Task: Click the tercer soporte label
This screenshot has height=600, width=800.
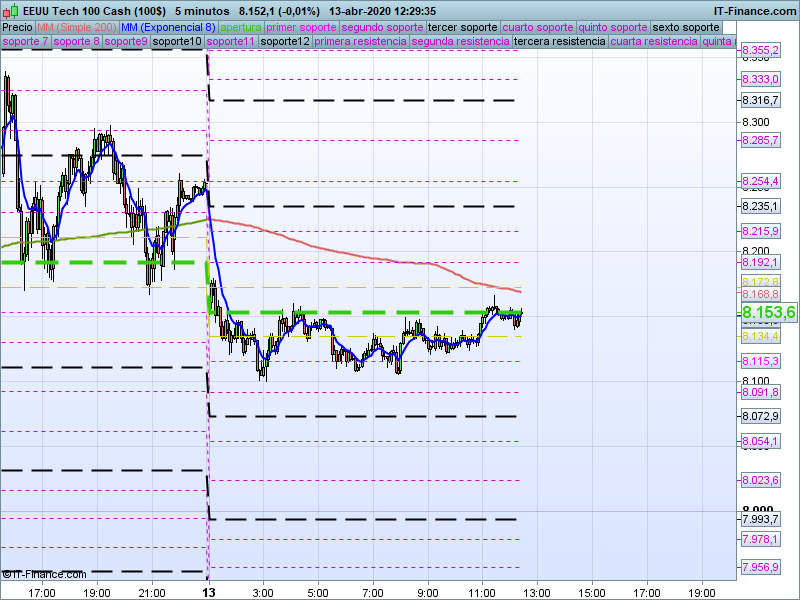Action: [462, 27]
